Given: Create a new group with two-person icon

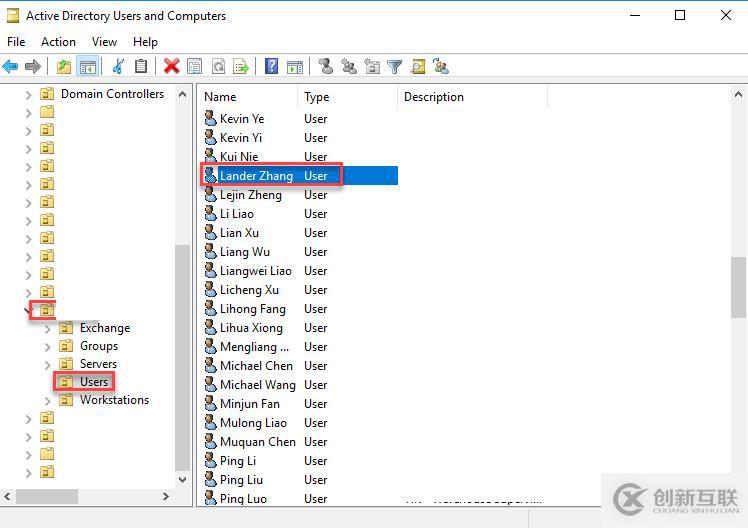Looking at the screenshot, I should pyautogui.click(x=349, y=66).
